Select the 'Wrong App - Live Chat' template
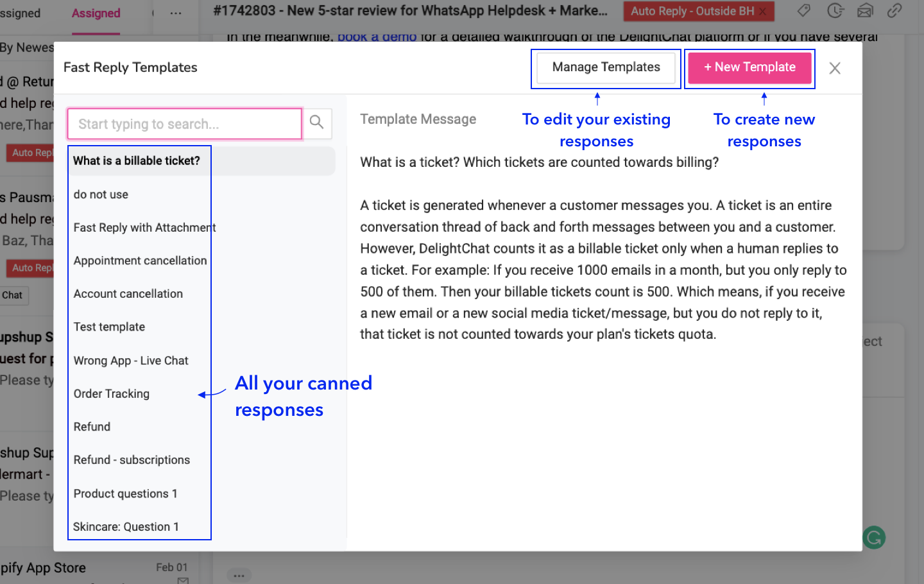Image resolution: width=924 pixels, height=584 pixels. [131, 361]
